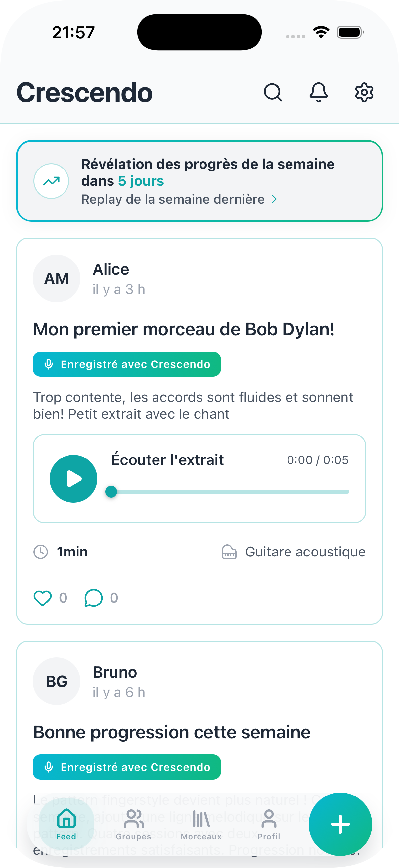The height and width of the screenshot is (868, 399).
Task: Tap Alice's Enregistré avec Crescendo badge
Action: tap(127, 364)
